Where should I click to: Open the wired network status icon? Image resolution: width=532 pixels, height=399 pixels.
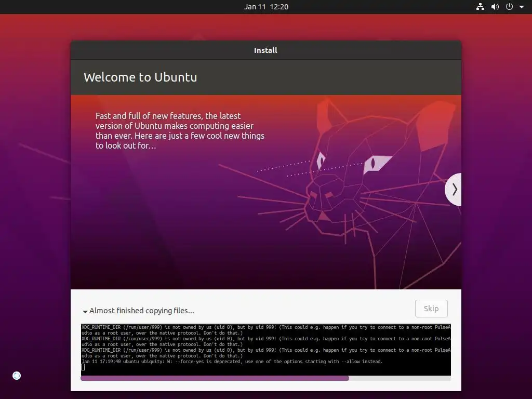480,7
